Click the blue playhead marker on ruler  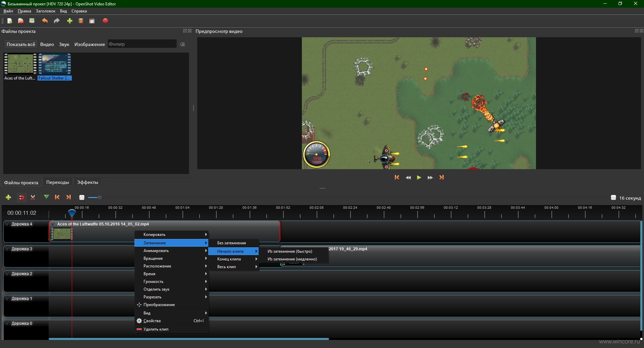[72, 213]
